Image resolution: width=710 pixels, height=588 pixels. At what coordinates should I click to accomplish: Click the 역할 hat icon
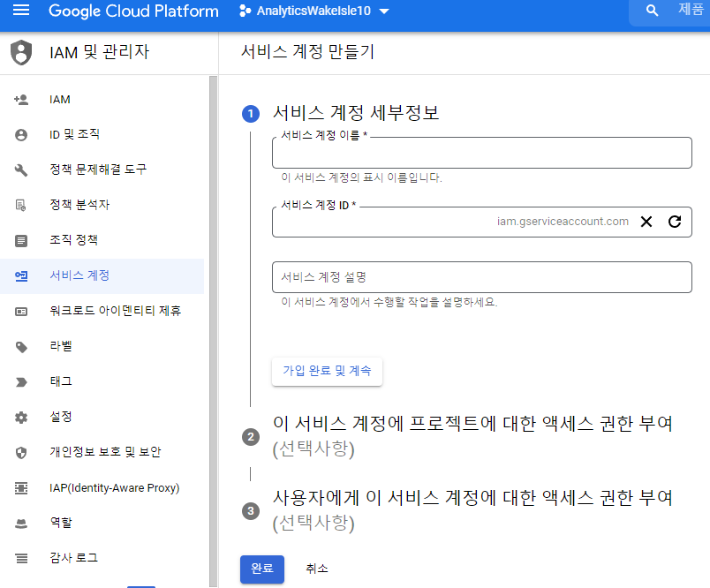(x=21, y=524)
